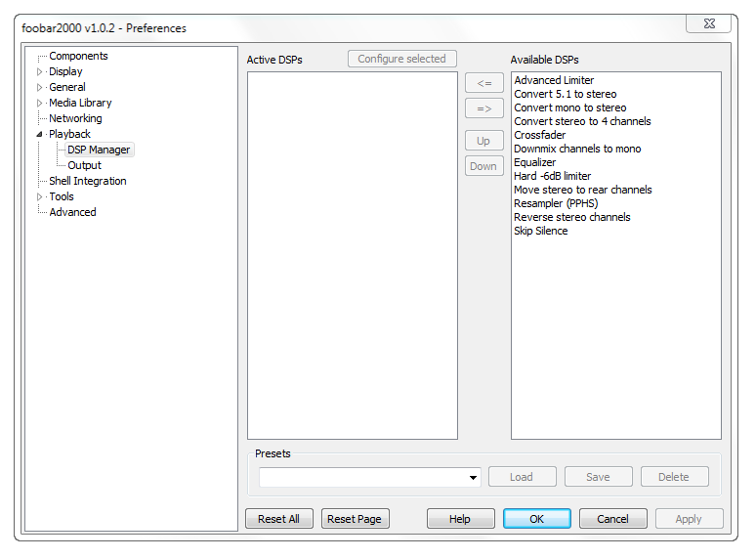Screen dimensions: 756x559
Task: Open the Presets dropdown list
Action: (x=474, y=477)
